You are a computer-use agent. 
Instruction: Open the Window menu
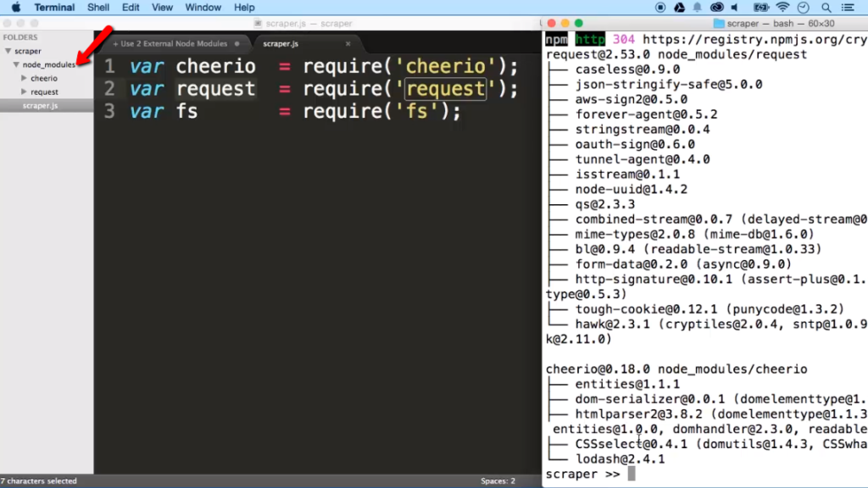203,8
